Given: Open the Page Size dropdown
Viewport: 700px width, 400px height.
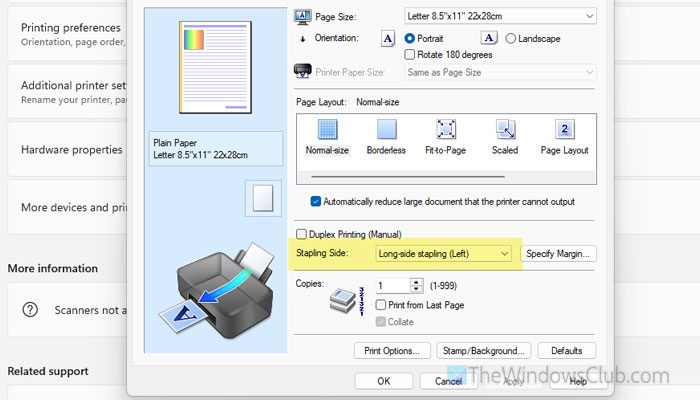Looking at the screenshot, I should click(500, 16).
